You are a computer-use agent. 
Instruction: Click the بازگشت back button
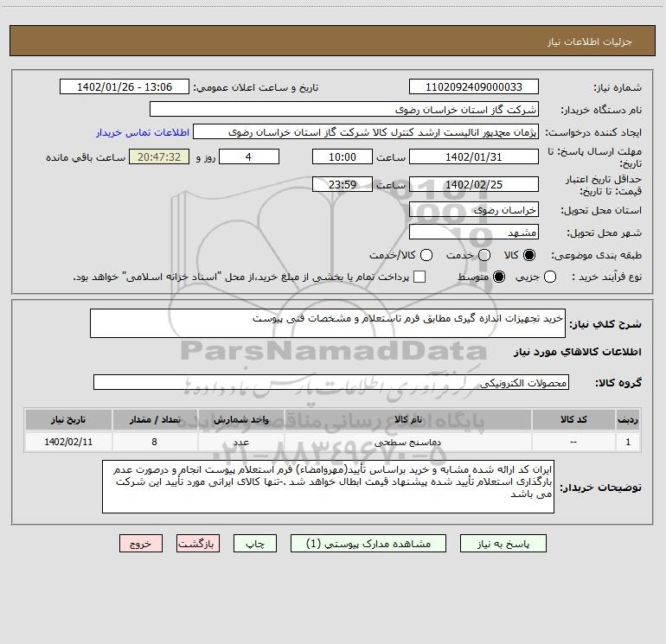point(198,544)
